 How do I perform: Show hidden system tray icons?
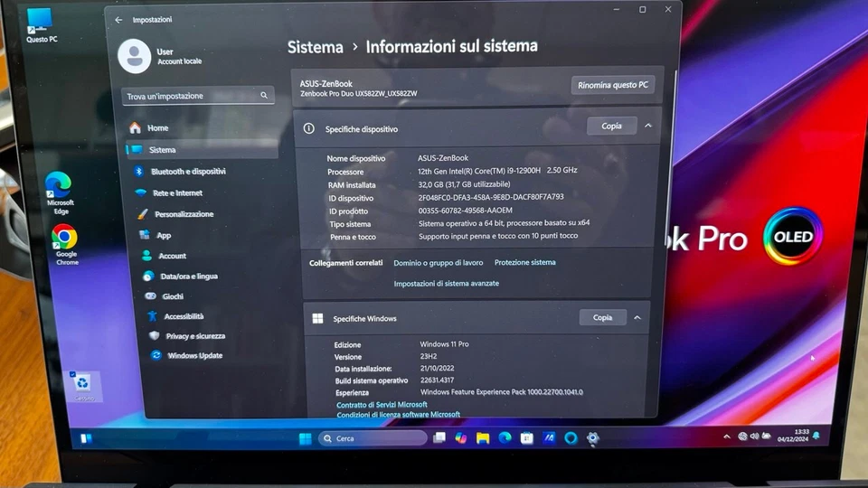tap(727, 437)
